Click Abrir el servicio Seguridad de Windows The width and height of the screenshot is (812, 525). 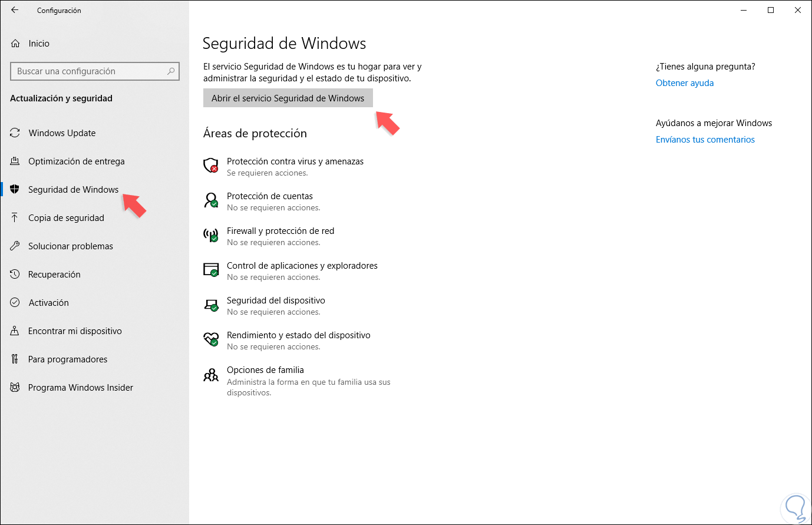tap(288, 98)
